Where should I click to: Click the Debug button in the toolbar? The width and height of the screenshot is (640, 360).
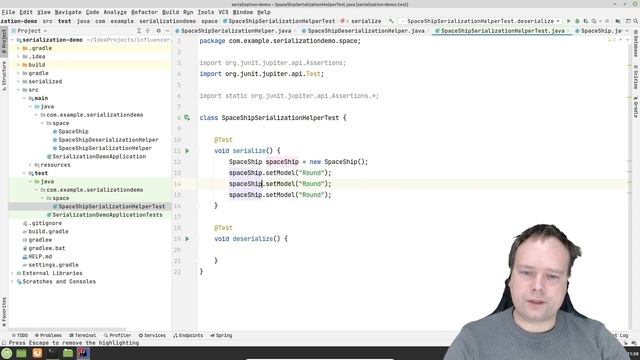pos(577,21)
